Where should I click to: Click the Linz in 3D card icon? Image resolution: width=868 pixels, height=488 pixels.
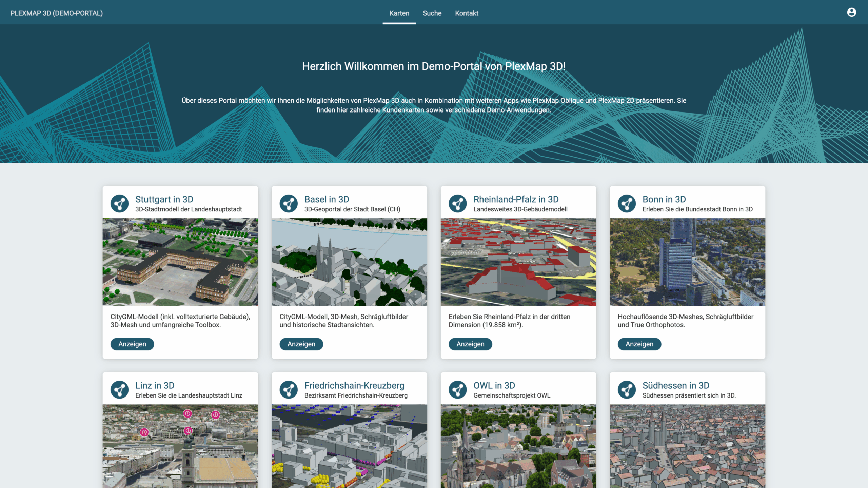tap(119, 390)
